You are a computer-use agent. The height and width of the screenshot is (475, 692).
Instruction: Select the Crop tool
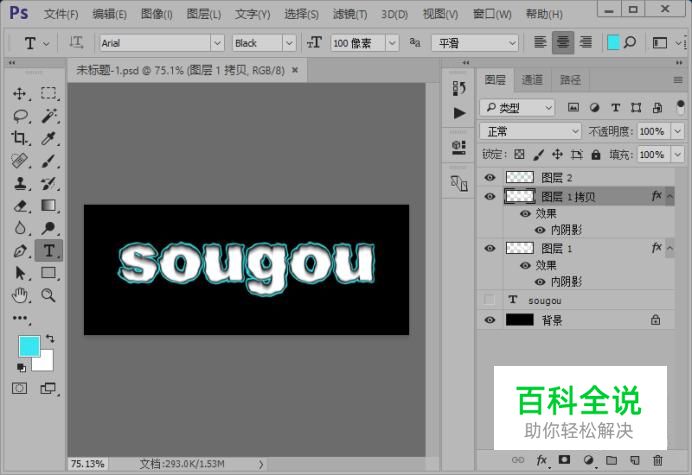pos(19,138)
